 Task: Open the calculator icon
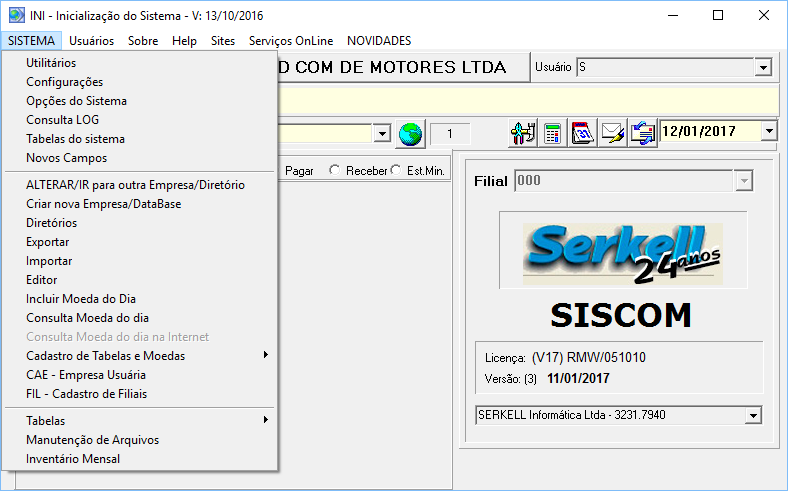tap(552, 133)
